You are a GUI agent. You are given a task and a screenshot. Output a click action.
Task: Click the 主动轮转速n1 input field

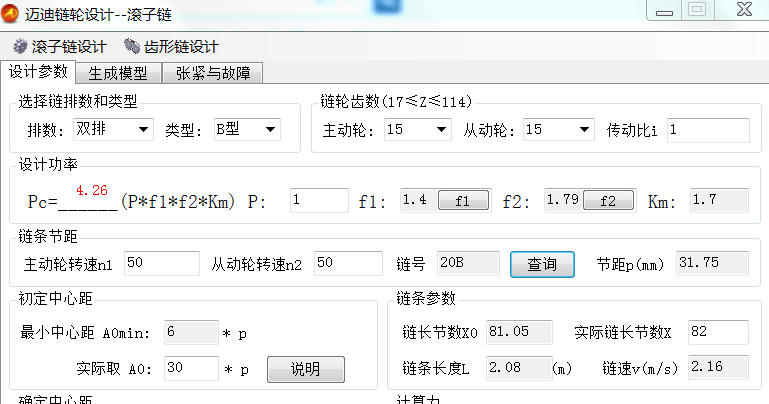click(162, 263)
